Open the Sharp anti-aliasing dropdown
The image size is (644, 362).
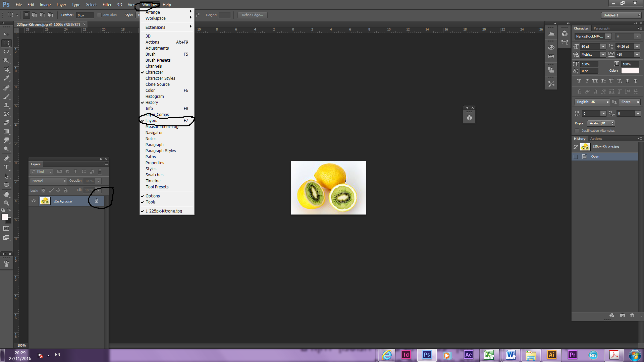630,102
